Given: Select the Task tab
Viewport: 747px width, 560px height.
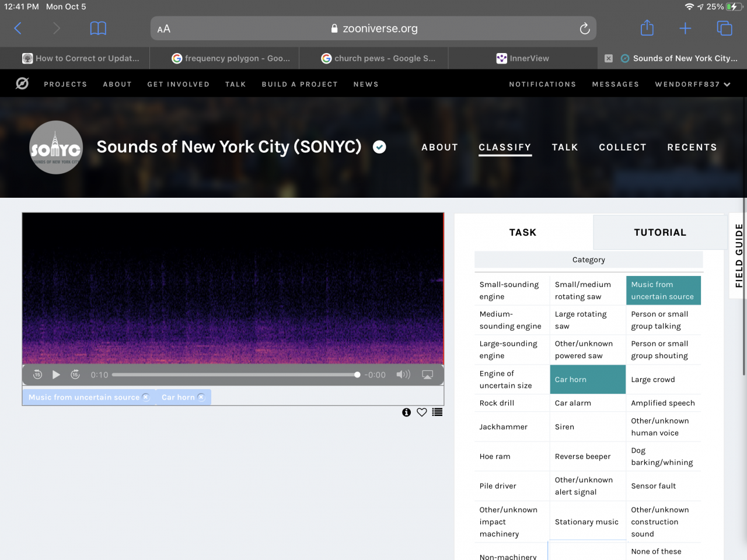Looking at the screenshot, I should pos(523,232).
